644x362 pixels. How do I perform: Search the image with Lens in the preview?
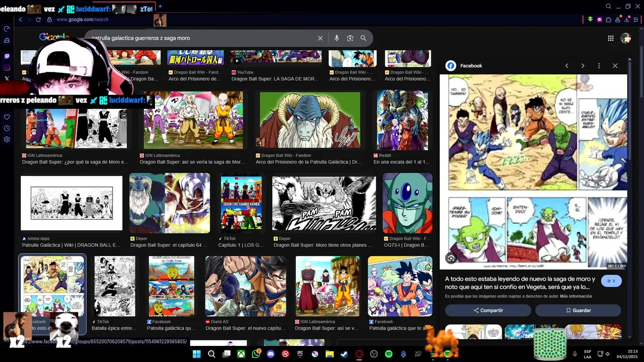[451, 258]
